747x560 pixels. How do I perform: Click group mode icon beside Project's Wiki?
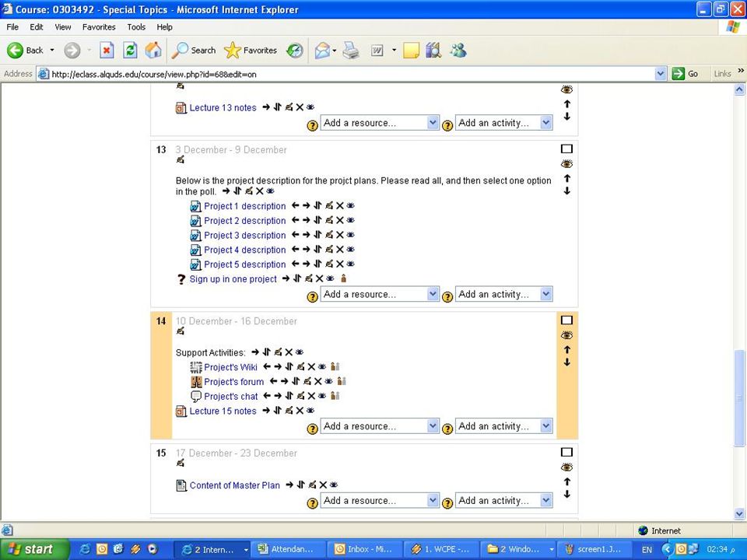pos(335,366)
